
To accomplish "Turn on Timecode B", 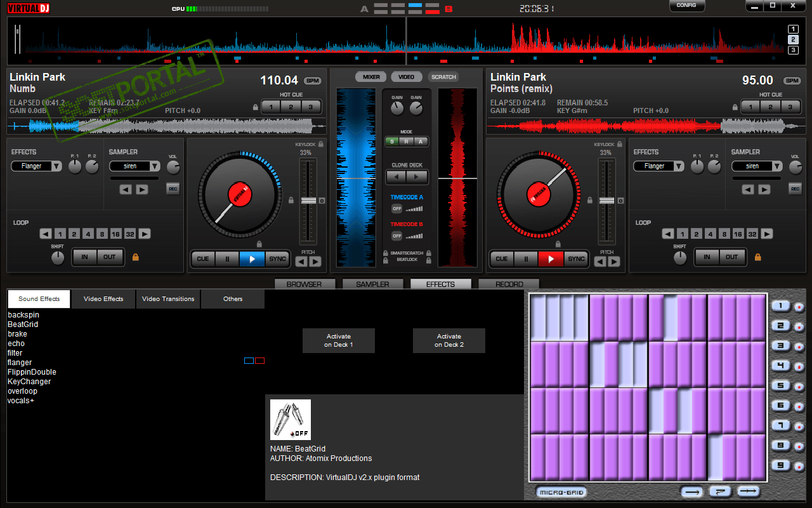I will pos(396,236).
